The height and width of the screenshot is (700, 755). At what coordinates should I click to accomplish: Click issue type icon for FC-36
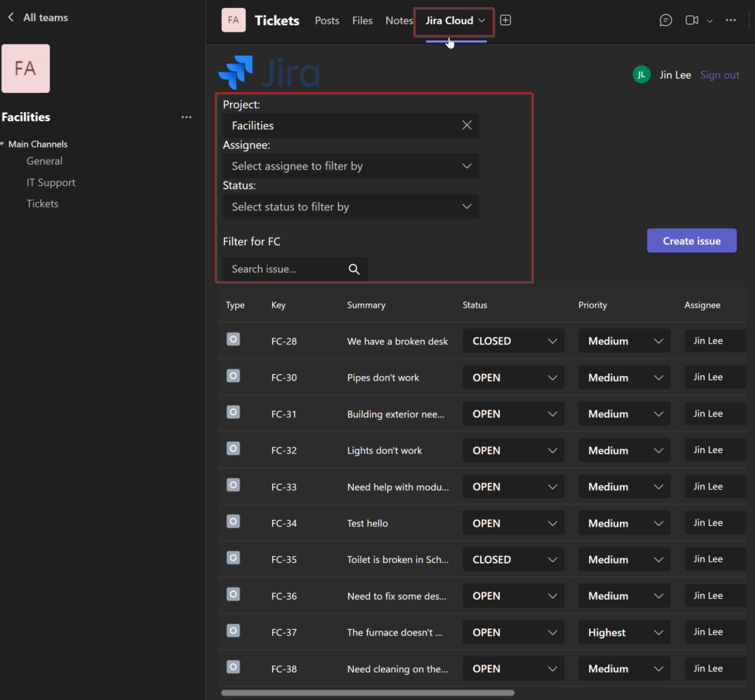click(234, 594)
